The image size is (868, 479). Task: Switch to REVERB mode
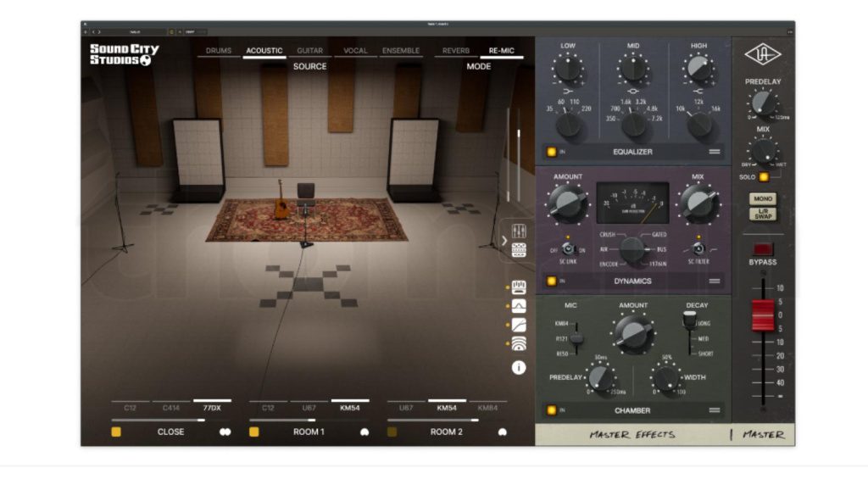(455, 50)
